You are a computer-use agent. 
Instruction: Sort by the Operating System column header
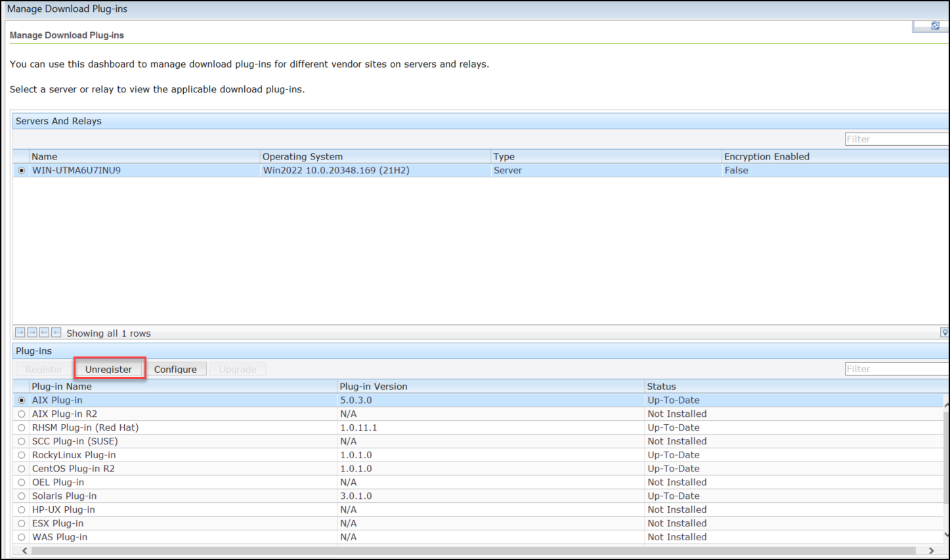[x=303, y=156]
